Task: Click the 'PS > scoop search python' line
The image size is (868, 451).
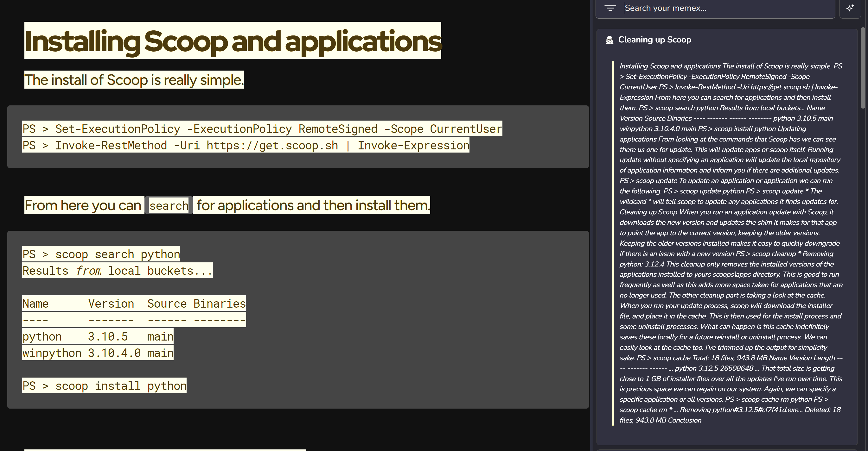Action: pos(101,254)
